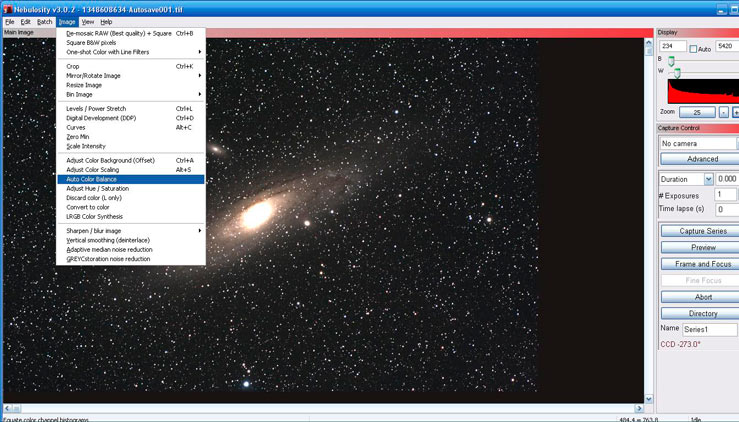Open the Duration units dropdown
This screenshot has height=422, width=739.
click(708, 179)
